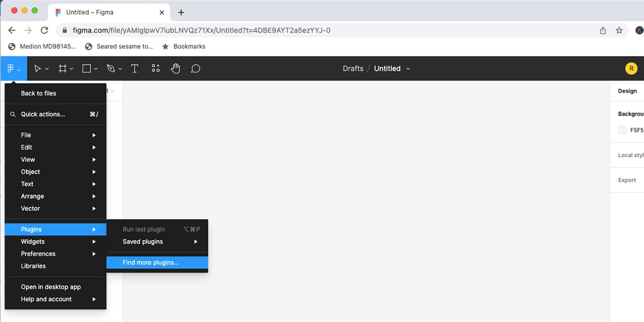This screenshot has height=322, width=644.
Task: Open Quick actions search
Action: (56, 114)
